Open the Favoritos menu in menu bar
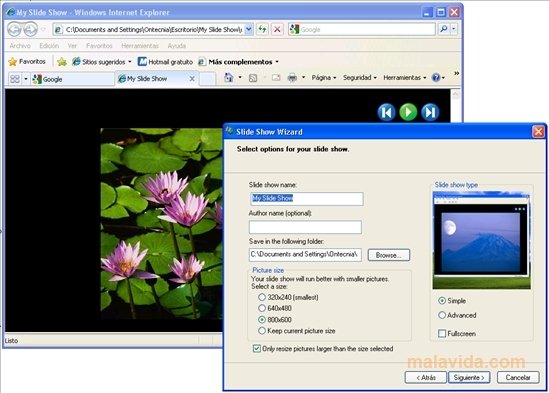Viewport: 549px width, 393px height. pyautogui.click(x=99, y=46)
